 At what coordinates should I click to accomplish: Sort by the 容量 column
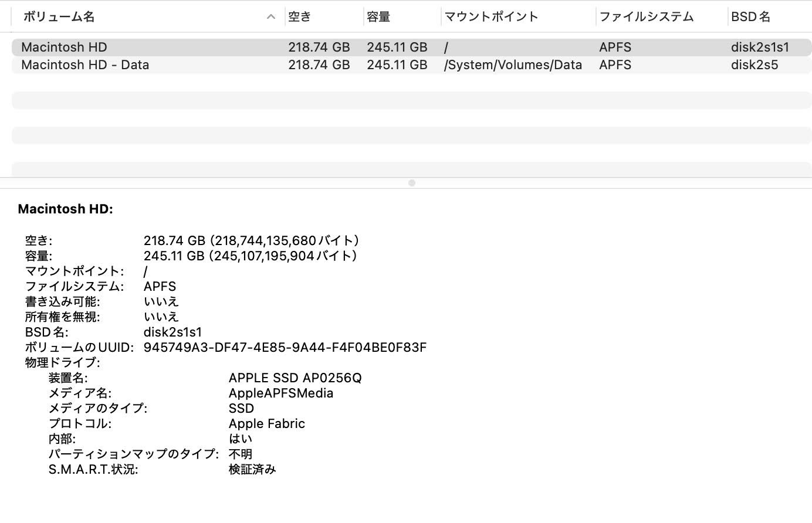(378, 16)
